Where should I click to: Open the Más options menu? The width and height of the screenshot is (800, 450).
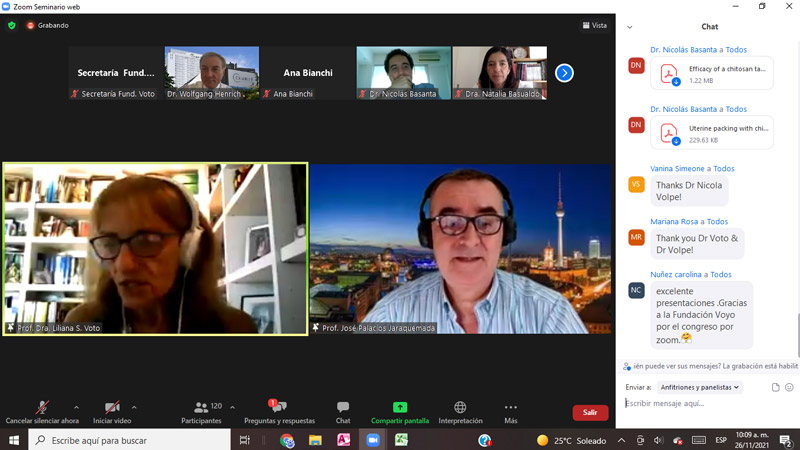[x=511, y=408]
